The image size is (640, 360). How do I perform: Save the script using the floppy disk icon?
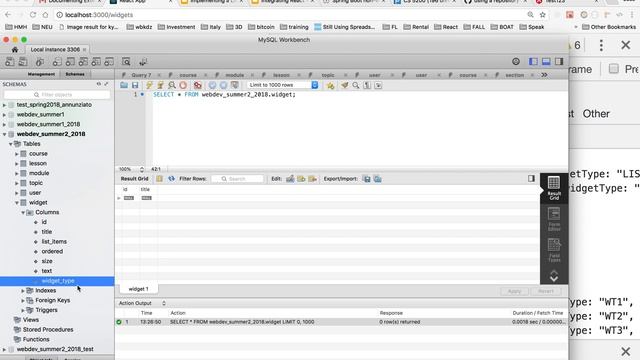point(135,85)
